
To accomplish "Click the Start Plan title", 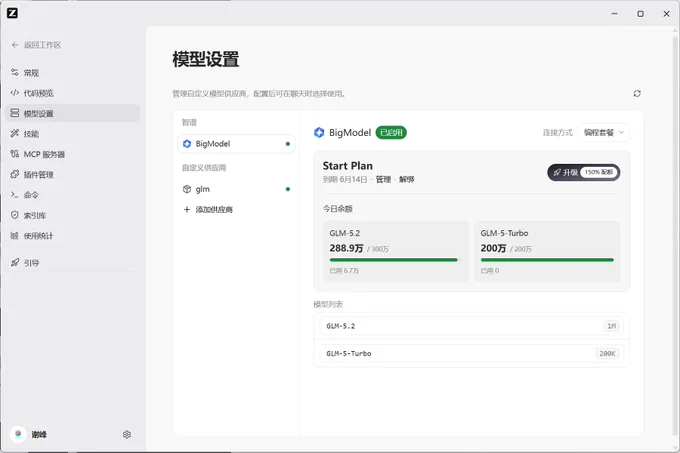I will coord(347,166).
